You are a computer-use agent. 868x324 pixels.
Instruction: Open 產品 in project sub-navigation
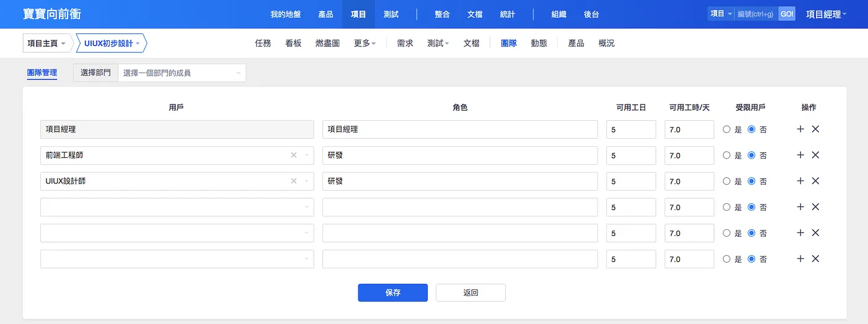(576, 43)
